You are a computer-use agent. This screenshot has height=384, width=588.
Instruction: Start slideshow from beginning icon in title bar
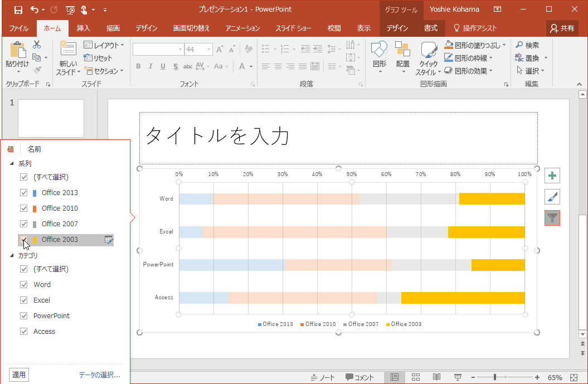70,9
